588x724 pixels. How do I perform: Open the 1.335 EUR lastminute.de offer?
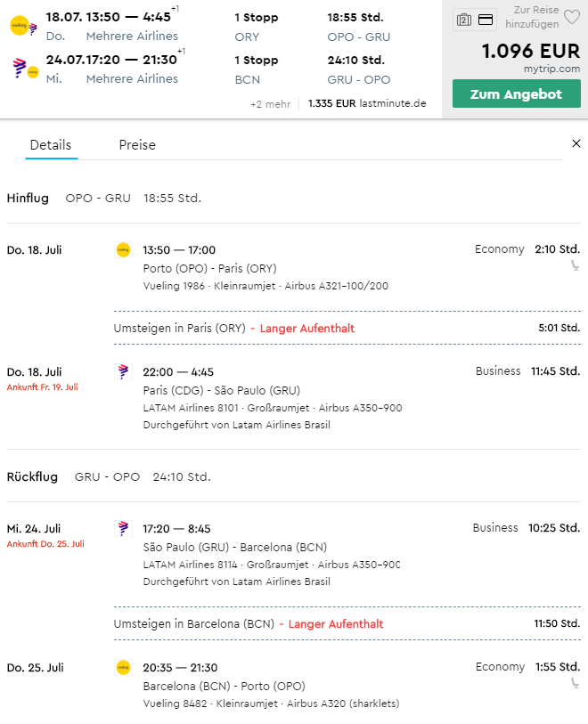pos(367,103)
